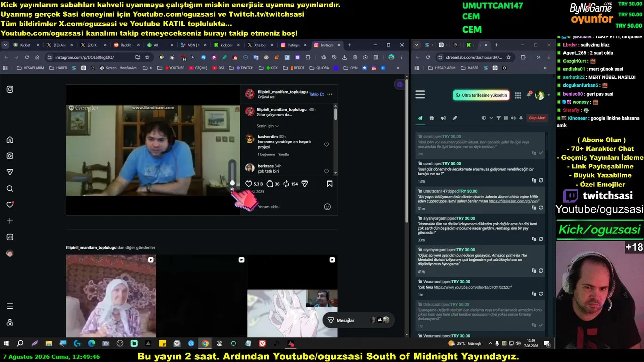Select the megaphone tab in Streamlabs events
The width and height of the screenshot is (644, 362).
click(443, 118)
